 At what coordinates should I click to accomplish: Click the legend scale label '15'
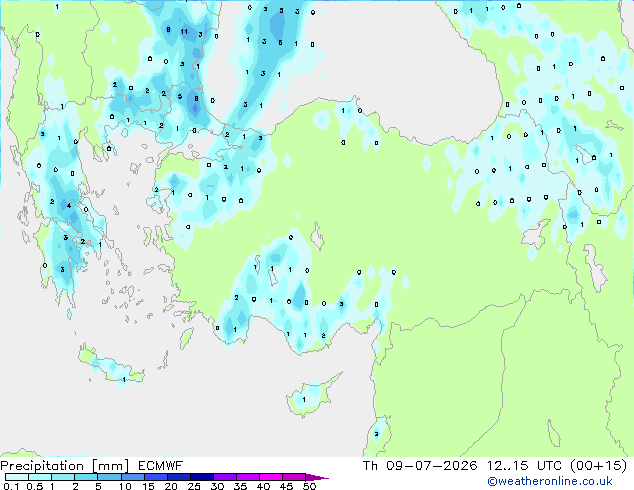[x=148, y=486]
